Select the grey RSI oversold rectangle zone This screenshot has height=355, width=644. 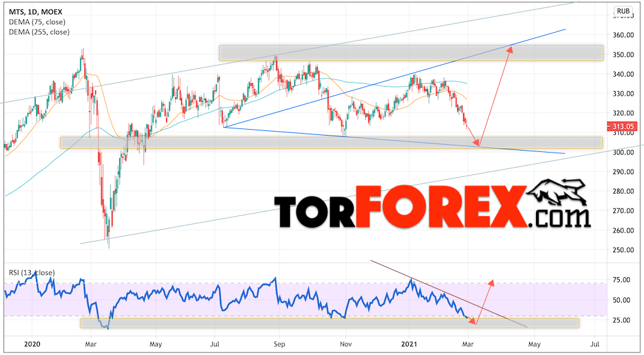[330, 323]
